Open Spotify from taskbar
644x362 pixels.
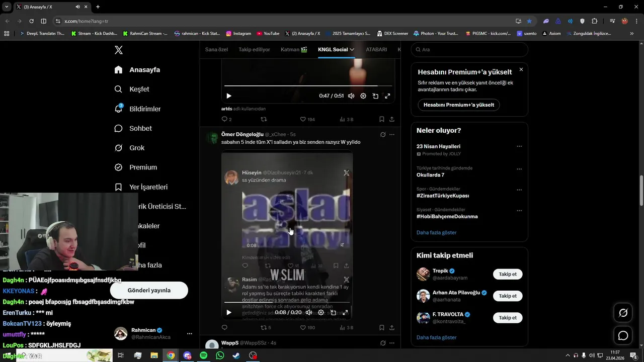203,355
